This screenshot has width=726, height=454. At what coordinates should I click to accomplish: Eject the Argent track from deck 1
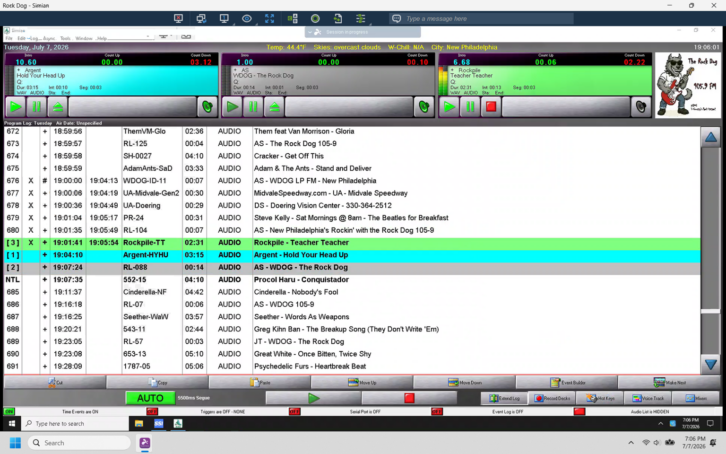(58, 107)
